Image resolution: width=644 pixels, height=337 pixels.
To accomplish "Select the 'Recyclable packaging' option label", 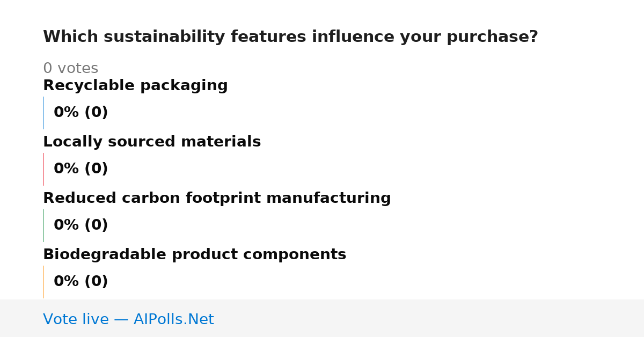I will 135,86.
